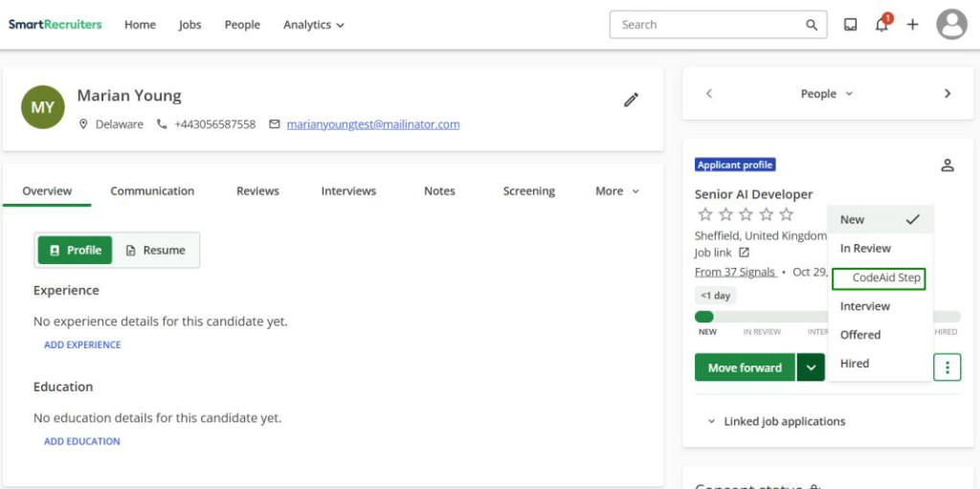Switch to the Communication tab
The height and width of the screenshot is (489, 980).
152,191
